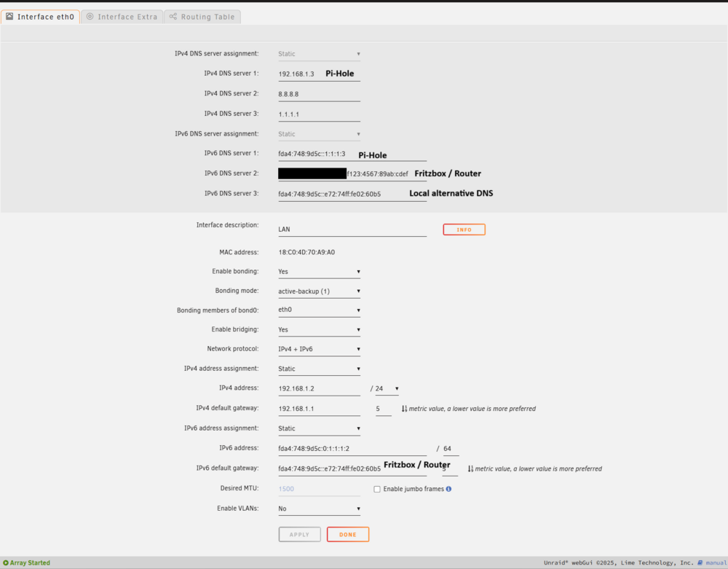Image resolution: width=728 pixels, height=569 pixels.
Task: Click the Array Started status icon
Action: (6, 562)
